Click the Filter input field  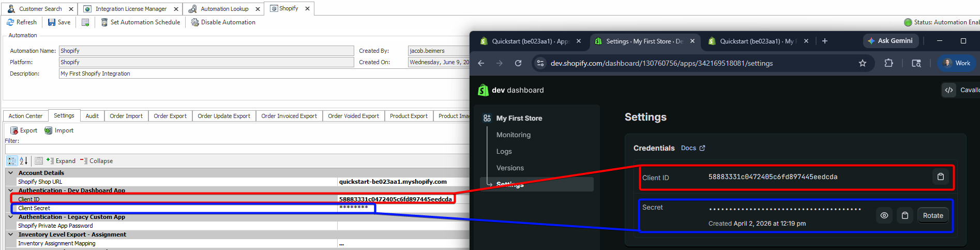(x=237, y=149)
